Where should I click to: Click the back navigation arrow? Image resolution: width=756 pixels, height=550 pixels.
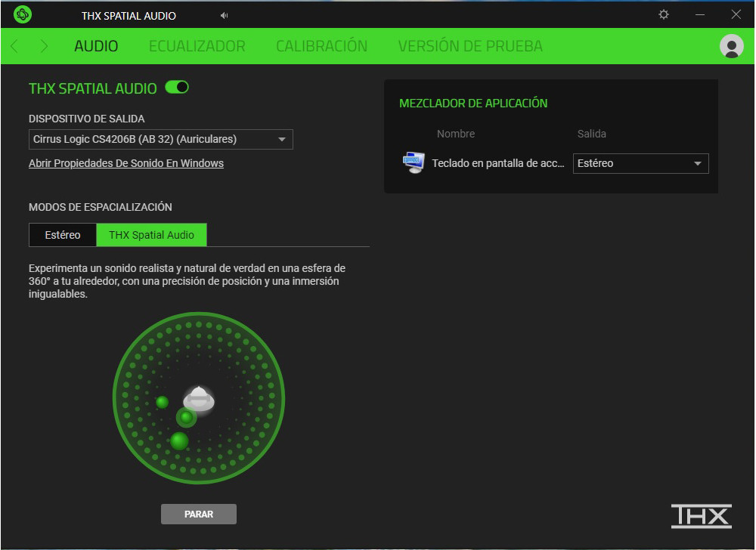coord(14,46)
